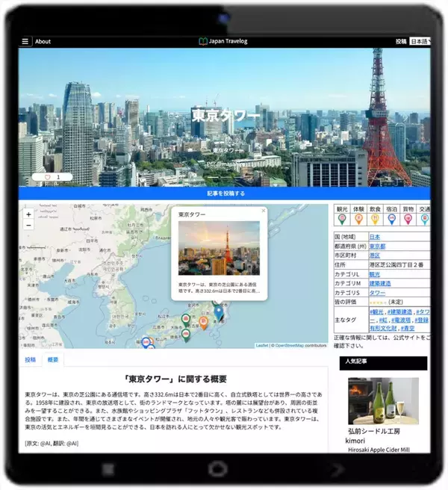Tap the Android back button
Viewport: 448px width, 490px height.
(x=337, y=469)
